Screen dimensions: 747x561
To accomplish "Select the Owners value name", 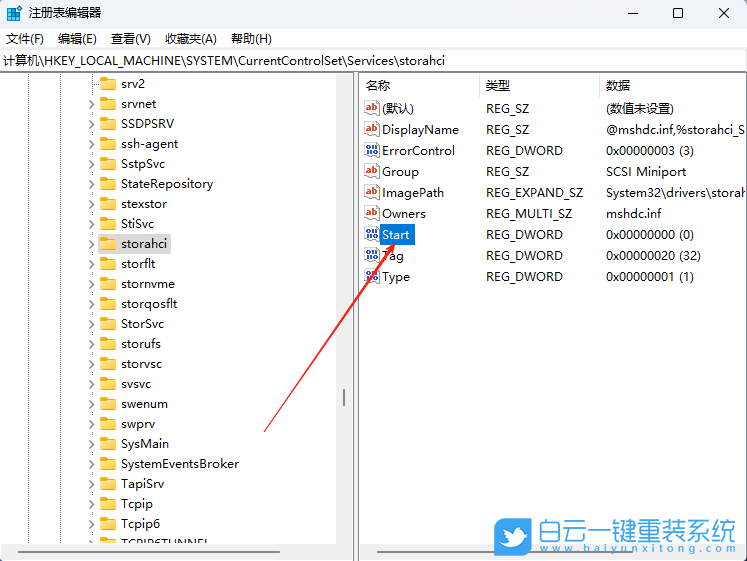I will point(404,214).
